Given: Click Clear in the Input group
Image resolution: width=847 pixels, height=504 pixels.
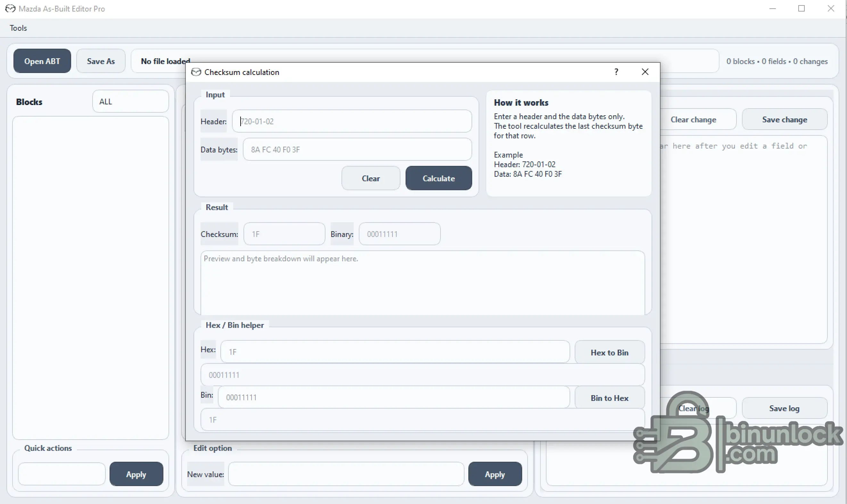Looking at the screenshot, I should (371, 178).
